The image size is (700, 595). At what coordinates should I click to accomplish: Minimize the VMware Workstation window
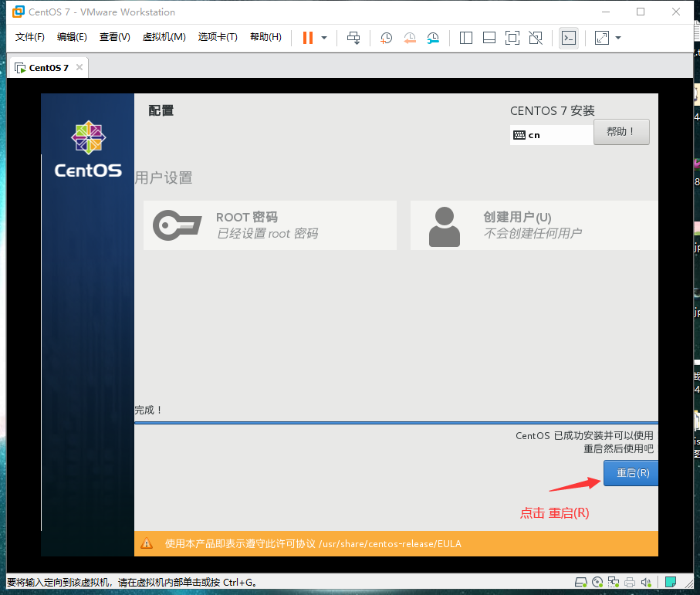[606, 12]
